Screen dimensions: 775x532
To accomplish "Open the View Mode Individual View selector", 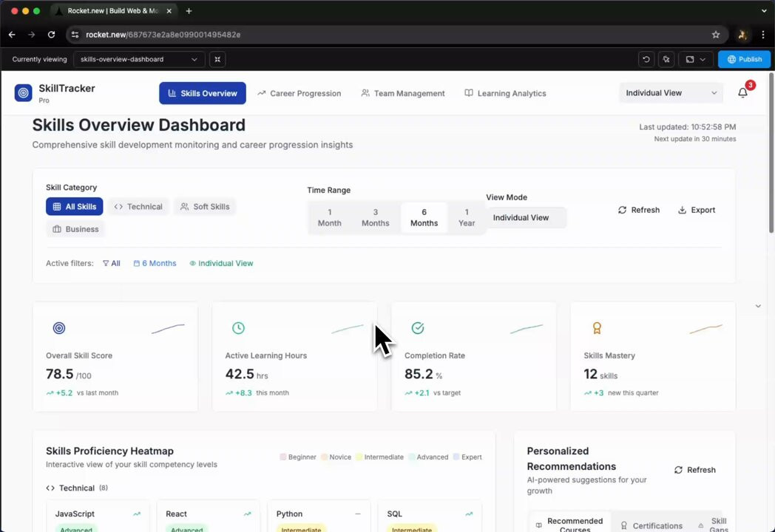I will (x=526, y=218).
